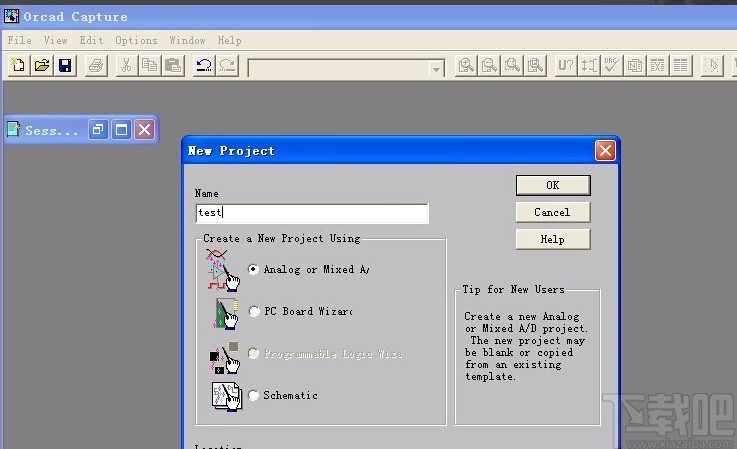The image size is (737, 449).
Task: Open the toolbar part selection combo box
Action: point(346,69)
